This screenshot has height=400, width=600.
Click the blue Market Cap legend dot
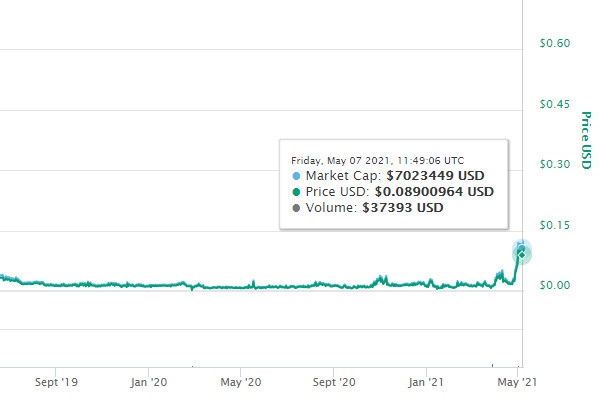(x=296, y=176)
